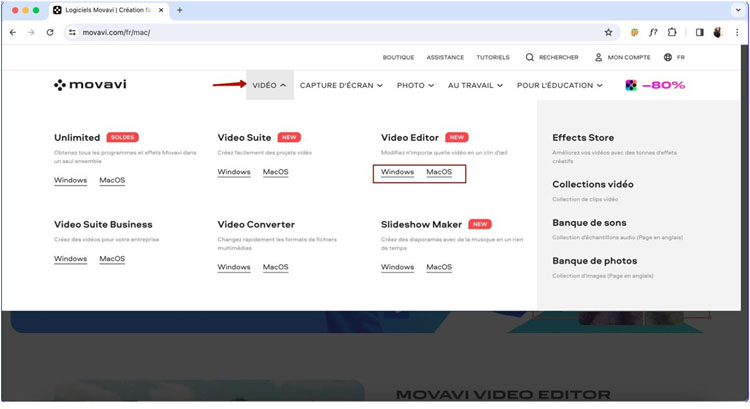
Task: Click the colorful promo icon near -80%
Action: (x=631, y=85)
